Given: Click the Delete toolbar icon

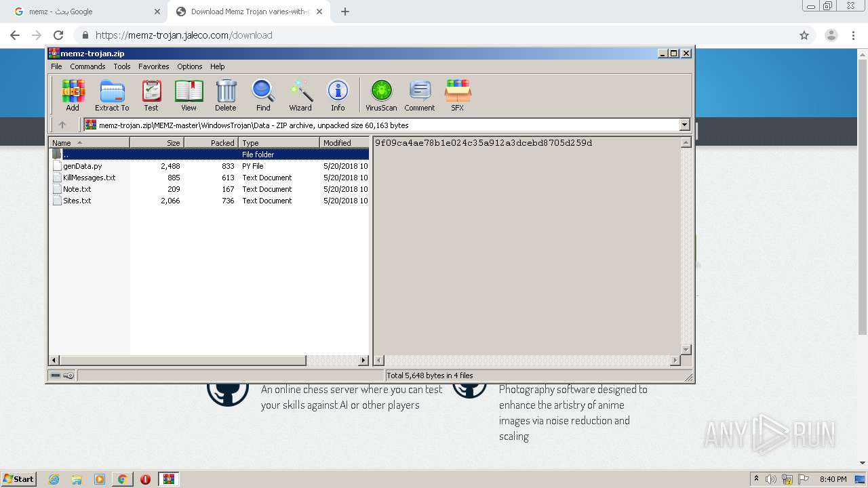Looking at the screenshot, I should pos(226,95).
